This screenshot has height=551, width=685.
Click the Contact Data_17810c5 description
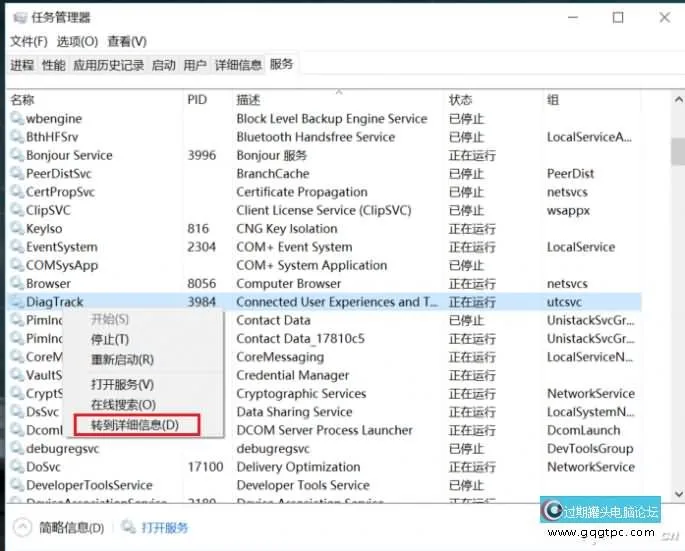coord(301,339)
